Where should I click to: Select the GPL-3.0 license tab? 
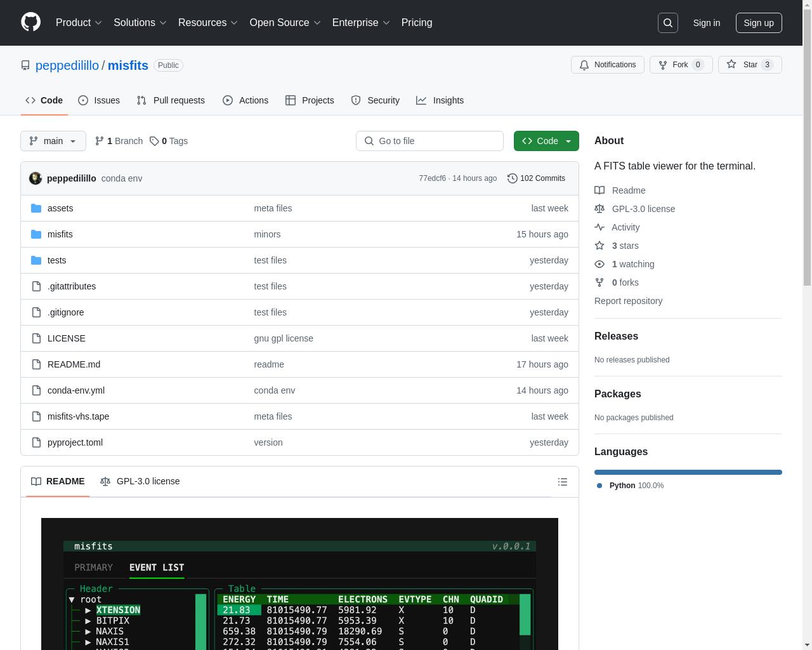click(x=140, y=481)
